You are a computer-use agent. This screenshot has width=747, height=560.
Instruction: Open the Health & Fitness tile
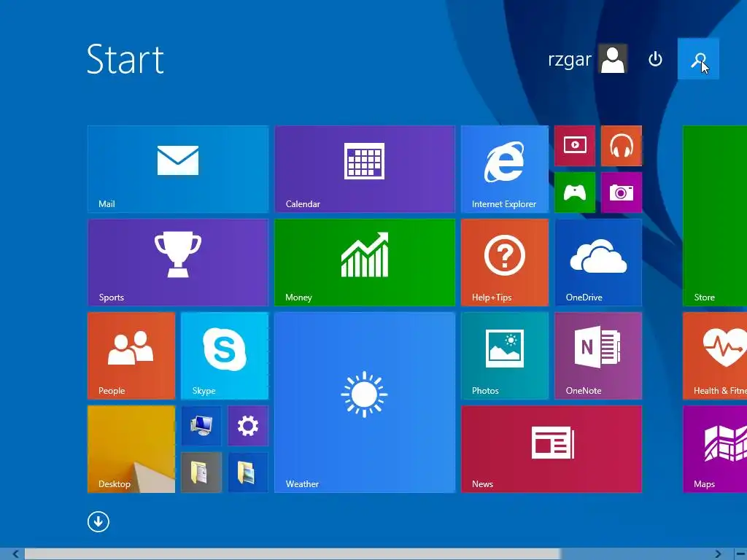click(x=715, y=356)
